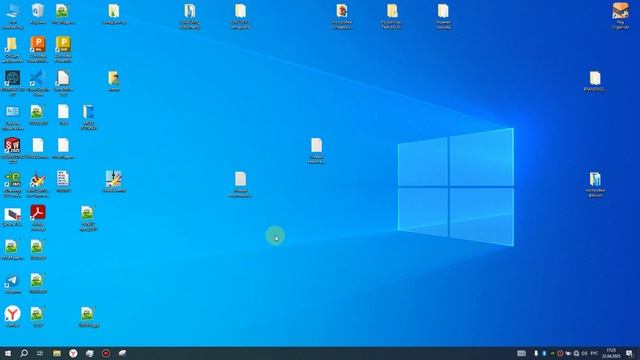640x360 pixels.
Task: Click the red record icon on taskbar
Action: [106, 353]
